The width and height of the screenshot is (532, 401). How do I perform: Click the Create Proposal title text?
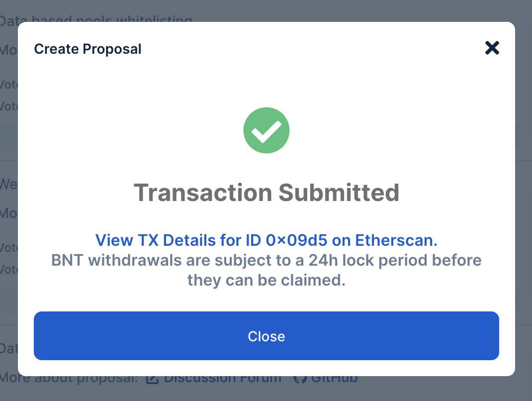tap(88, 49)
